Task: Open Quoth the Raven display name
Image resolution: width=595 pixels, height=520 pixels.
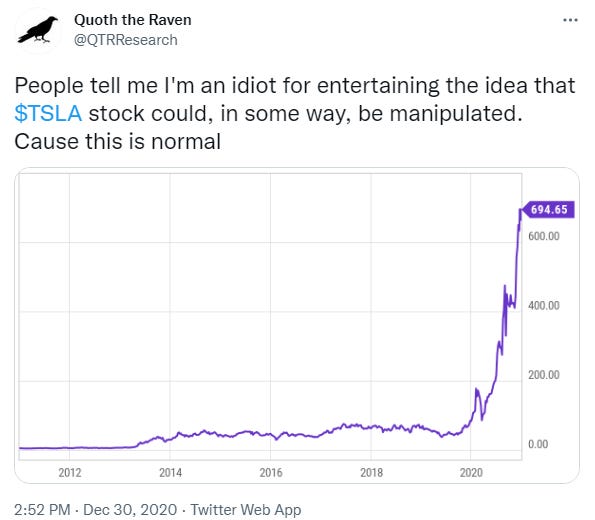Action: point(133,20)
